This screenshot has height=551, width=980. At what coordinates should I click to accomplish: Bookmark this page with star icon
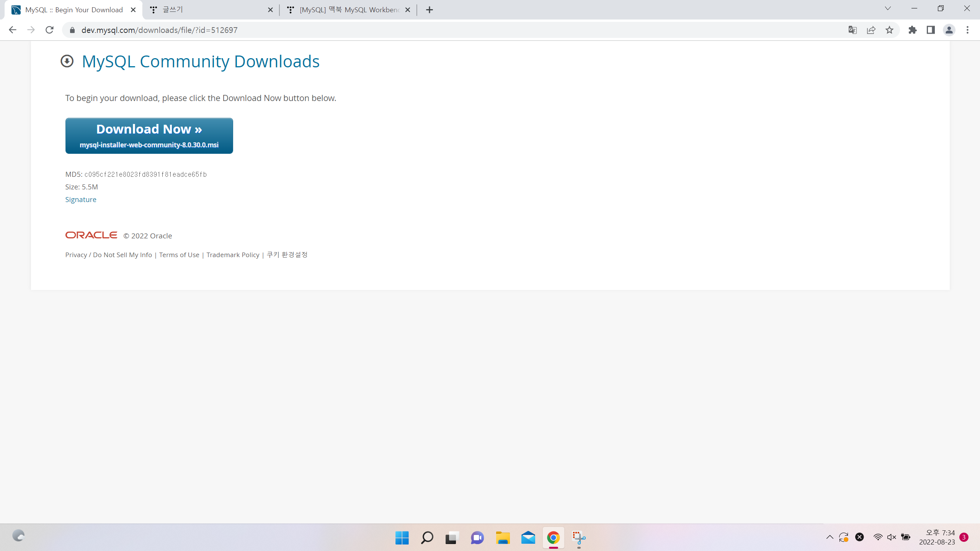889,30
